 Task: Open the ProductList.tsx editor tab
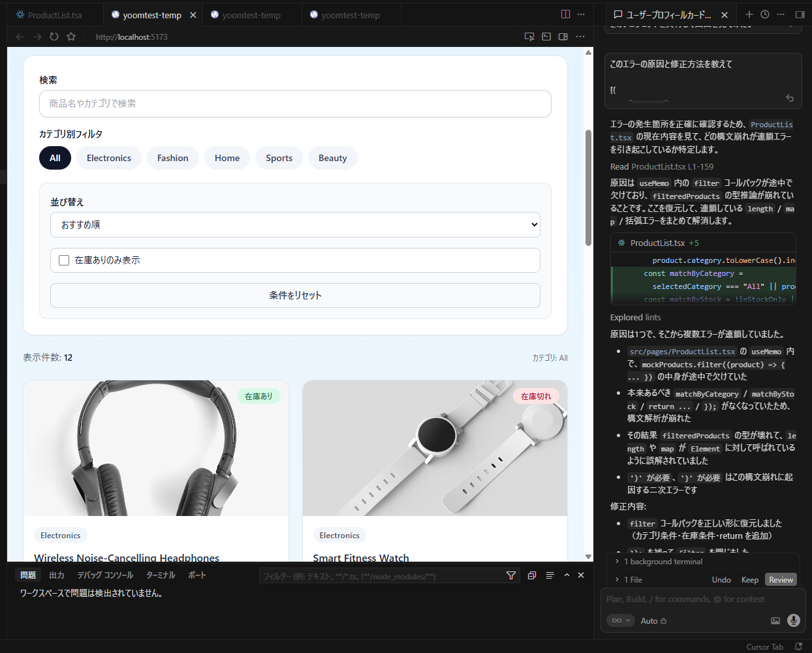(55, 15)
